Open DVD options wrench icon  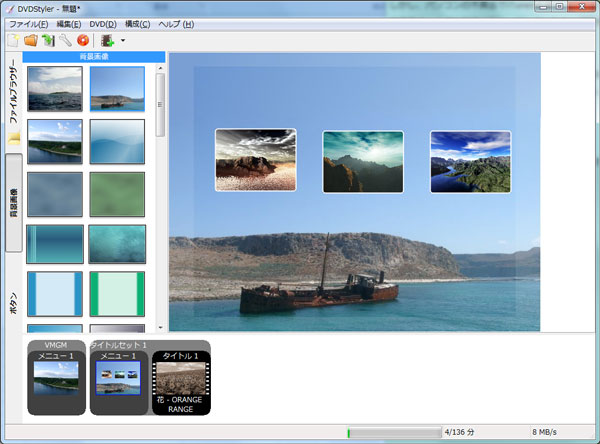click(64, 41)
